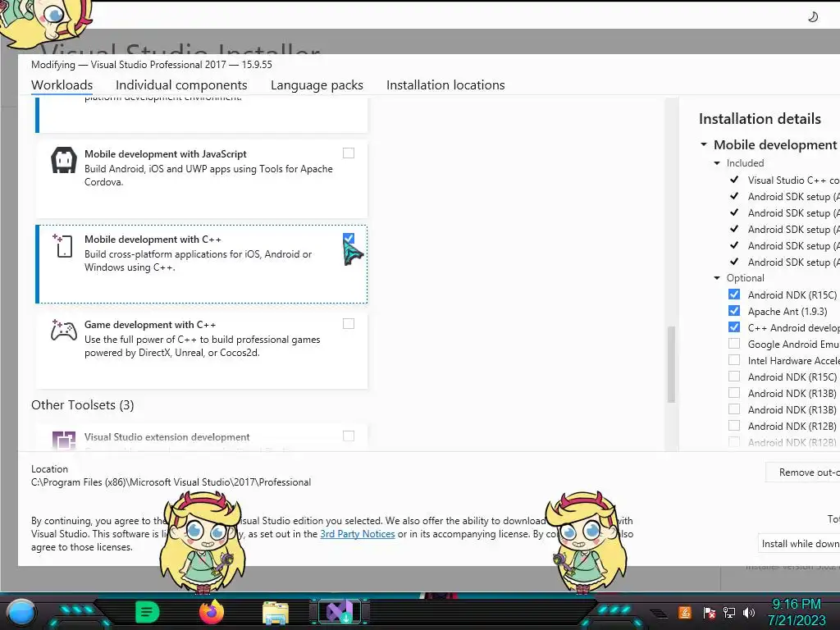The width and height of the screenshot is (840, 630).
Task: Open the Installation locations tab
Action: tap(445, 85)
